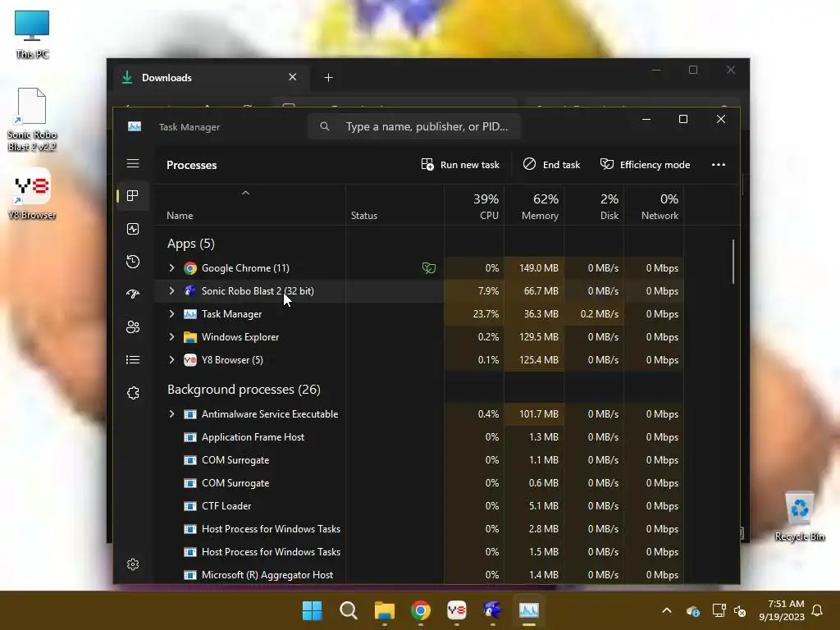The height and width of the screenshot is (630, 840).
Task: Click the Y8 Browser process icon
Action: point(190,360)
